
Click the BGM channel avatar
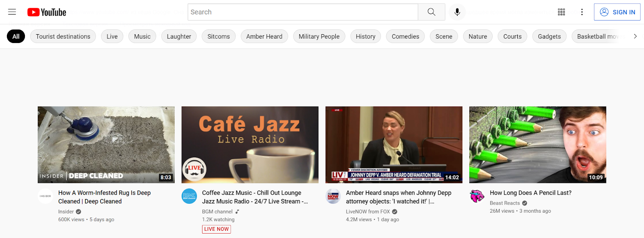point(189,196)
